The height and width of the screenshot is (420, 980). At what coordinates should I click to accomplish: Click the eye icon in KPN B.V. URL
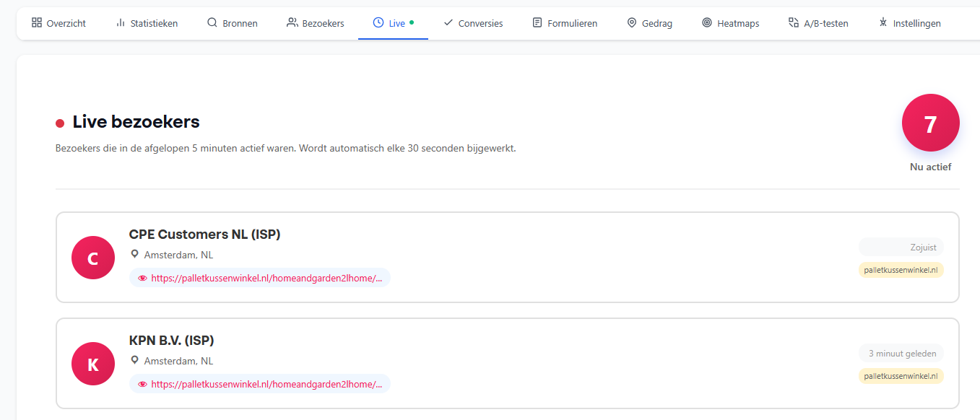(142, 384)
